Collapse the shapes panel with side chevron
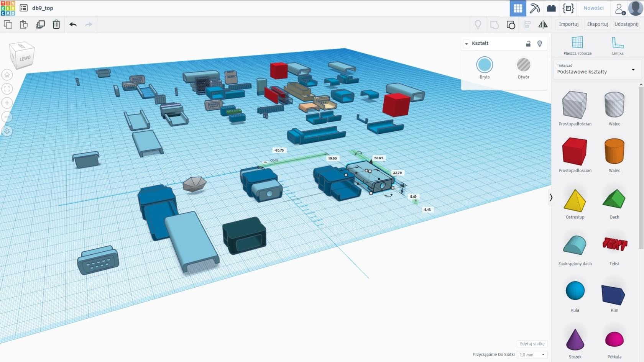The image size is (644, 362). pos(551,197)
